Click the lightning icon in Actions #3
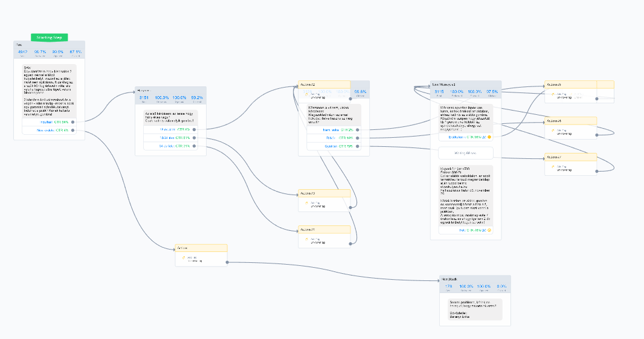Viewport: 644px width, 339px height. 306,203
